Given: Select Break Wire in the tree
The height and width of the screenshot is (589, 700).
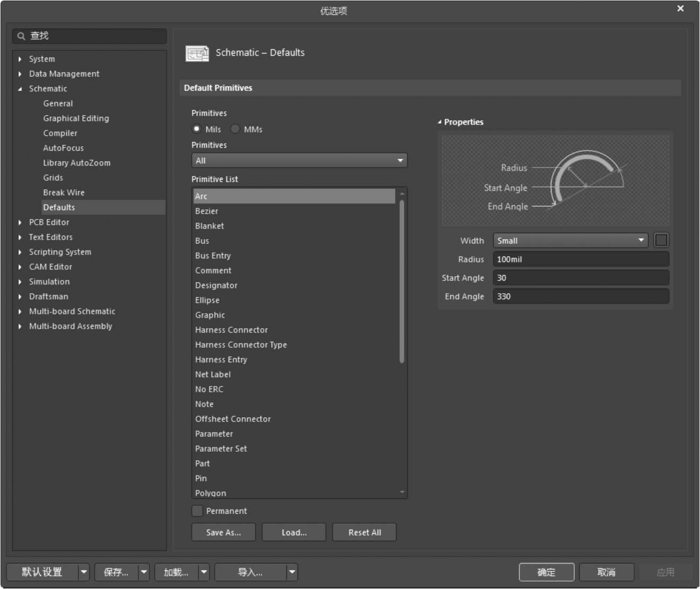Looking at the screenshot, I should pos(64,192).
